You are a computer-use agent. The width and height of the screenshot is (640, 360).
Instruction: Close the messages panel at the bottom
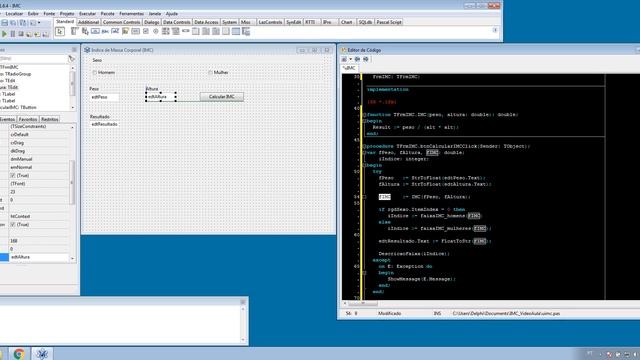point(243,302)
